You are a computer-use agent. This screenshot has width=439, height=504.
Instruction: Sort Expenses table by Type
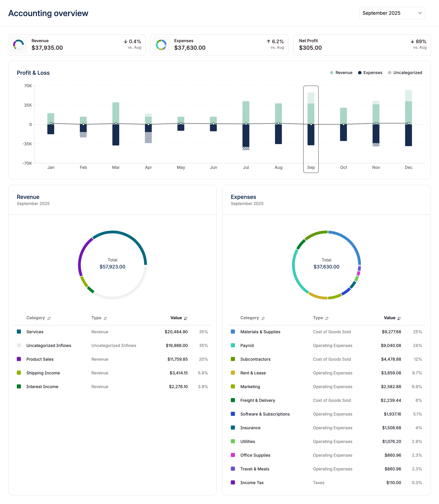[x=321, y=318]
